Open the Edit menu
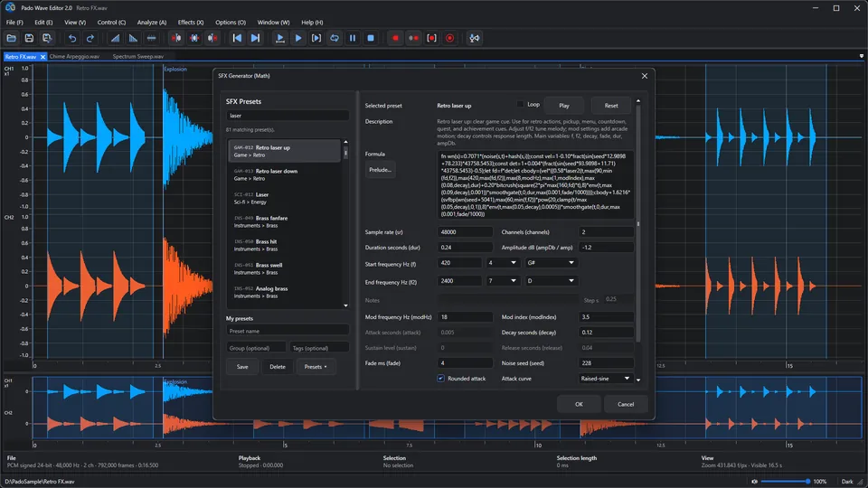Viewport: 868px width, 488px height. point(43,22)
